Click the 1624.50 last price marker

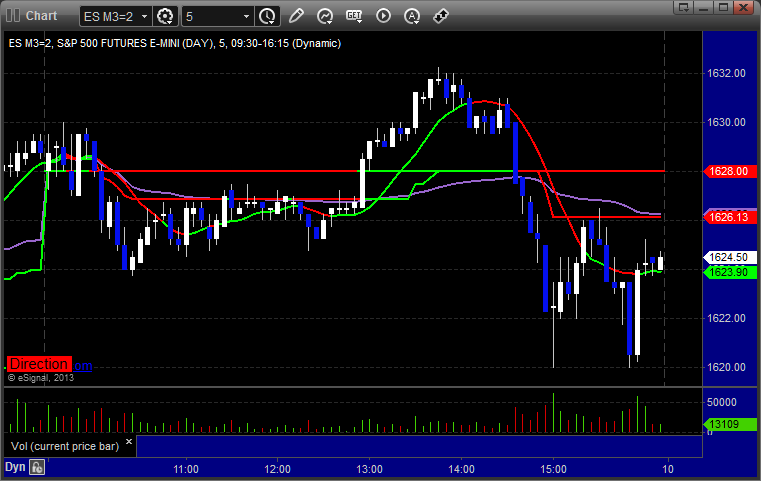729,257
